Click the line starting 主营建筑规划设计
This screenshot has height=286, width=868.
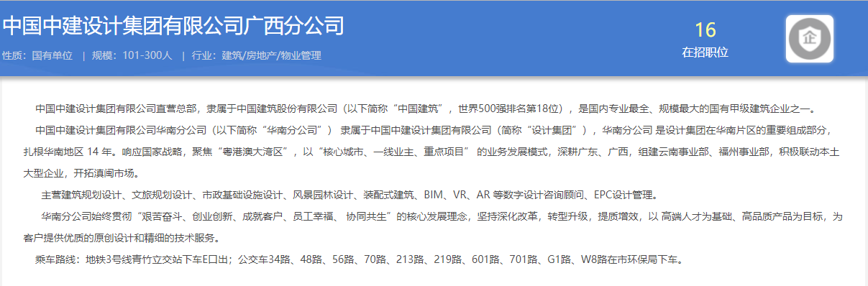tap(350, 195)
